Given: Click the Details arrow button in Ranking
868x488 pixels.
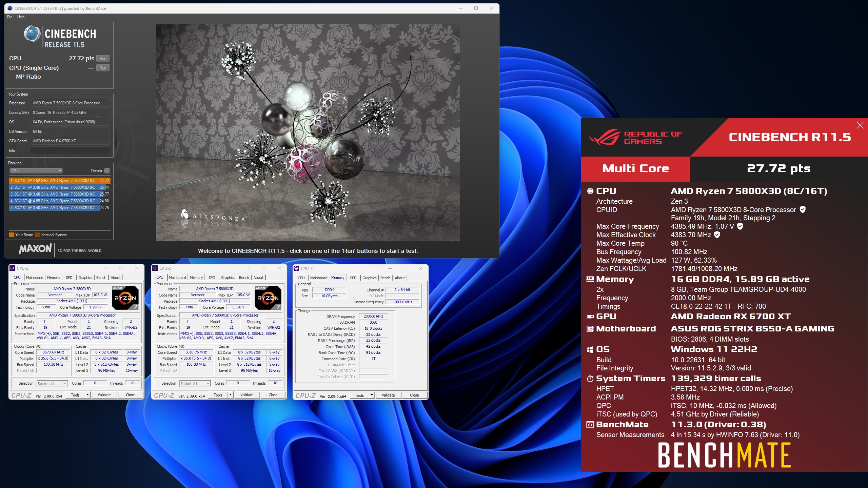Looking at the screenshot, I should 107,171.
